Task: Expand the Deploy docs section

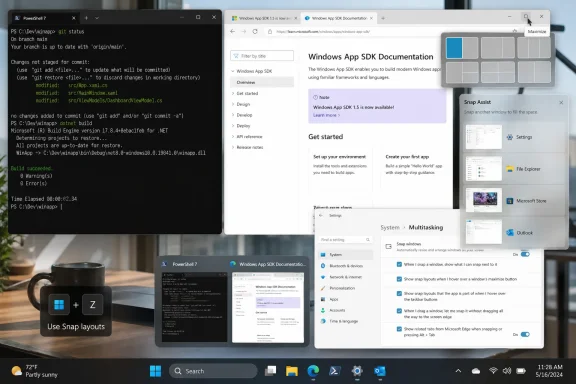Action: (233, 126)
